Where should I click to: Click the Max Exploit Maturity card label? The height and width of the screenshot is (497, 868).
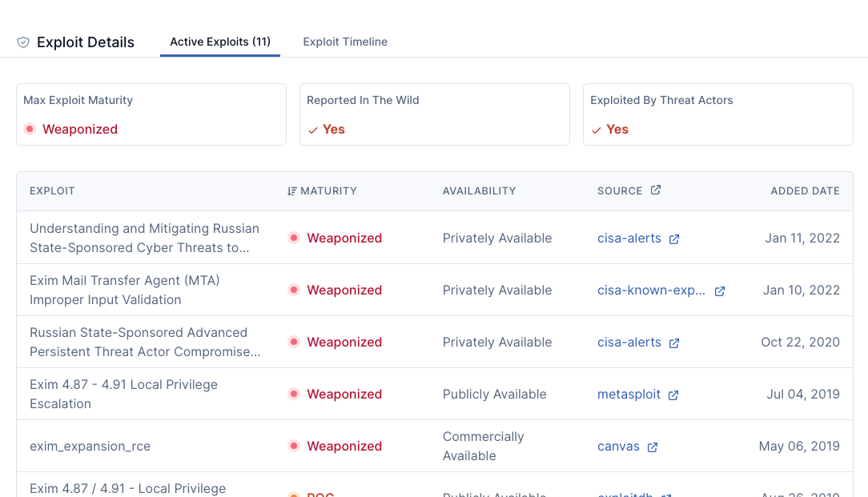coord(78,100)
